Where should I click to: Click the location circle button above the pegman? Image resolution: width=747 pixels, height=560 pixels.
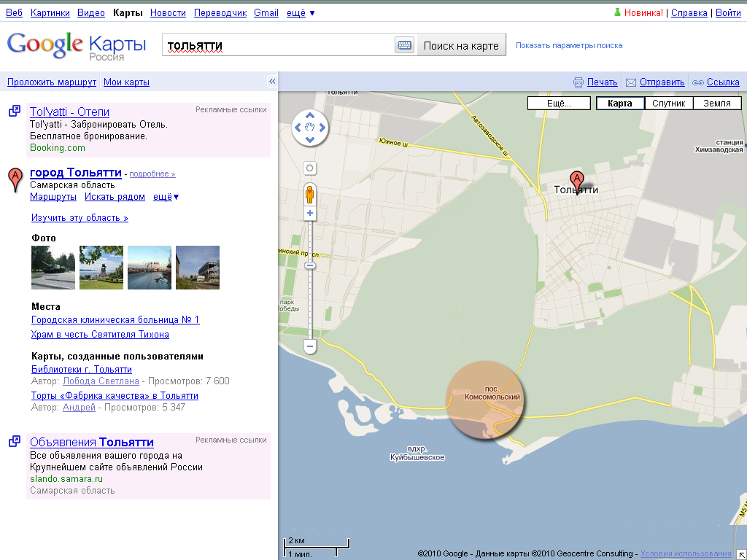click(309, 168)
